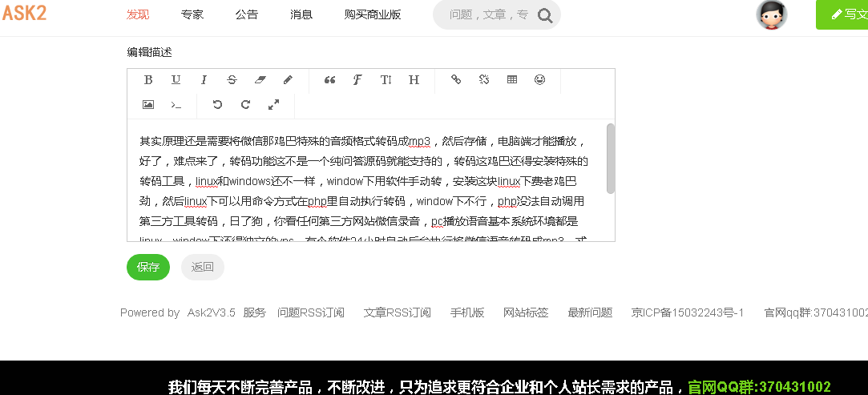The image size is (868, 395).
Task: Open the font size dropdown
Action: point(386,80)
